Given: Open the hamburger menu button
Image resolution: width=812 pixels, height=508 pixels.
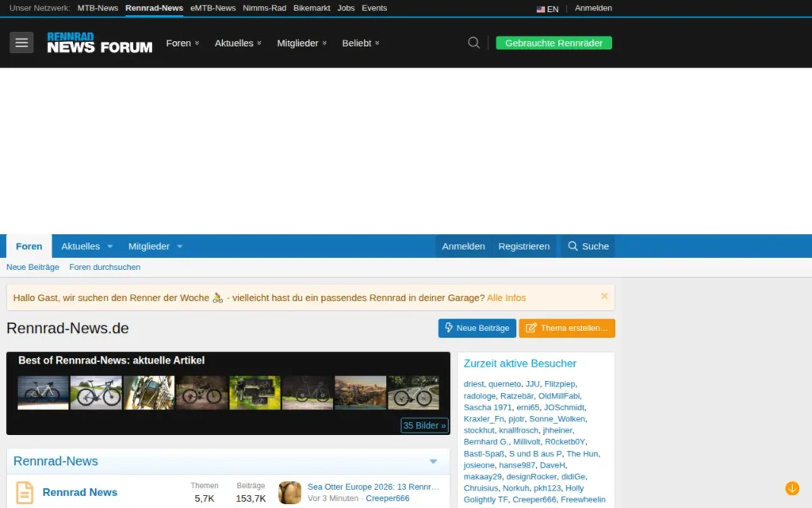Looking at the screenshot, I should tap(21, 43).
